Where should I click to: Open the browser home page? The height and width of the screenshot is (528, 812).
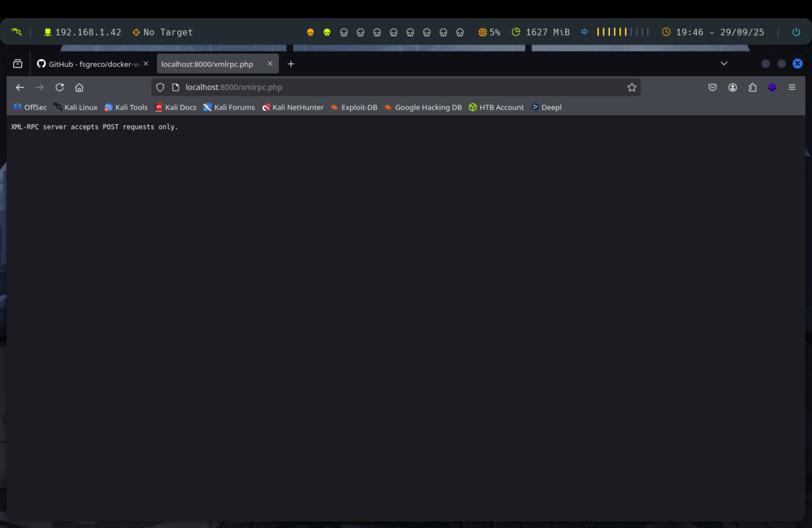79,87
